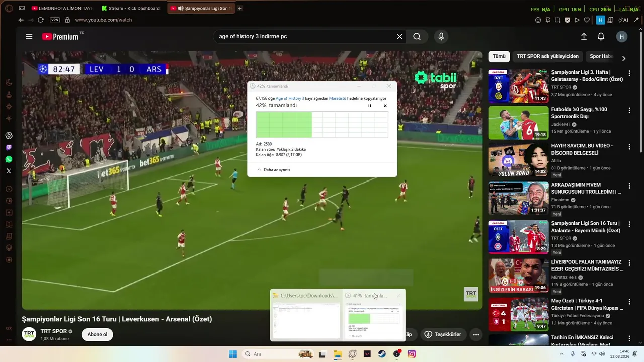Select C:\Users\pc\Downloads taskbar window preview
644x362 pixels.
pos(305,315)
